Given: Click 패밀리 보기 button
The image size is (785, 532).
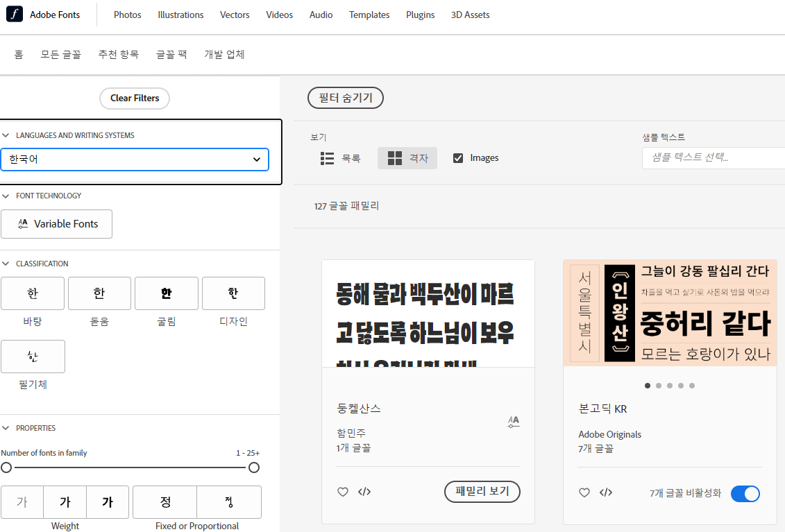Looking at the screenshot, I should click(482, 492).
